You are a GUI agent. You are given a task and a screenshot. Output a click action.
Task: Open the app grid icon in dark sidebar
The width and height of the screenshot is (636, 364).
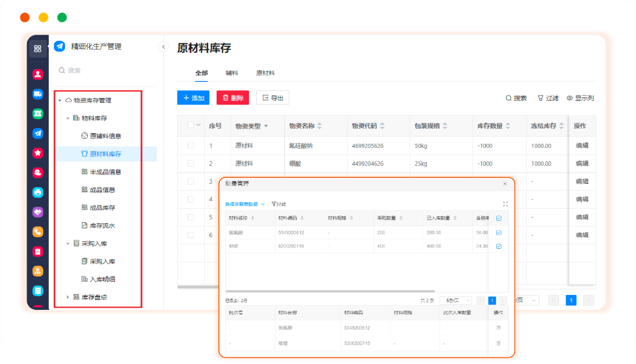38,49
